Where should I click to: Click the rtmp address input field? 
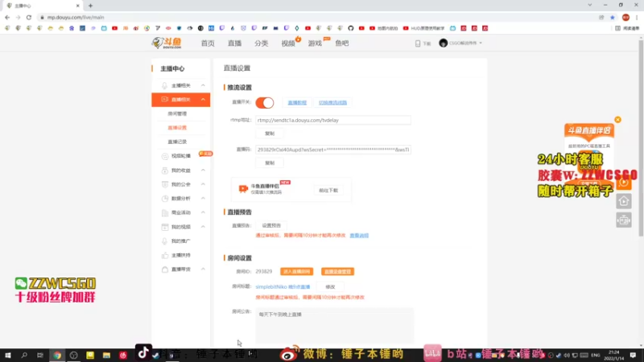(333, 120)
